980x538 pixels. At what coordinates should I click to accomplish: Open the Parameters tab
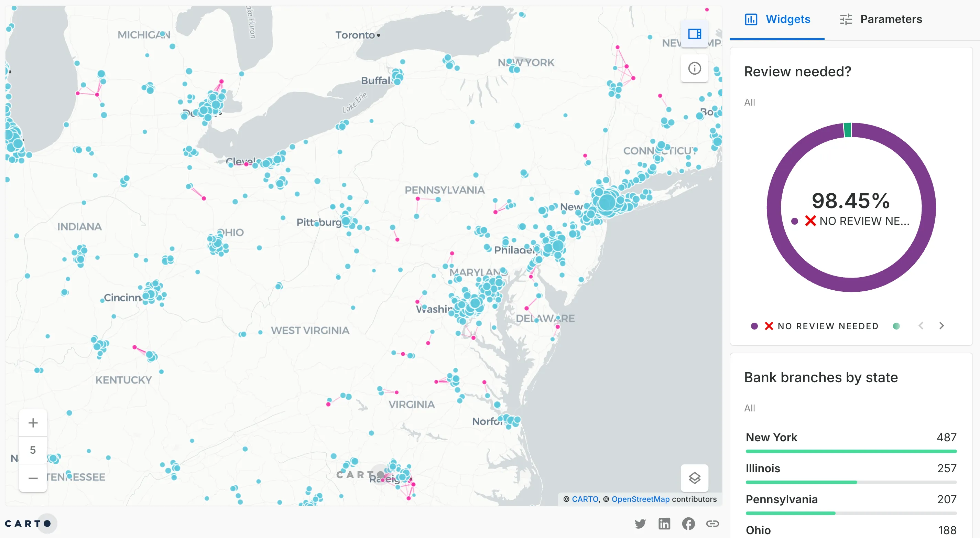coord(881,19)
